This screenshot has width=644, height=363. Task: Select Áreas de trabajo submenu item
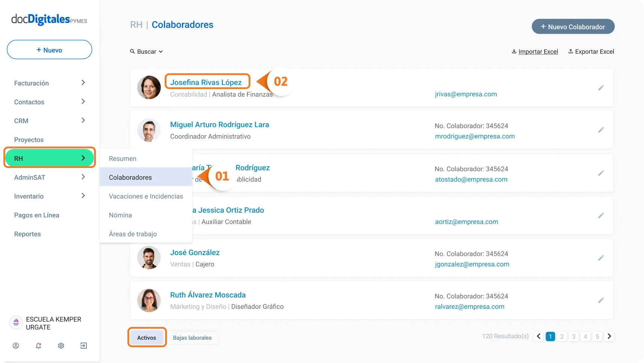[x=146, y=234]
